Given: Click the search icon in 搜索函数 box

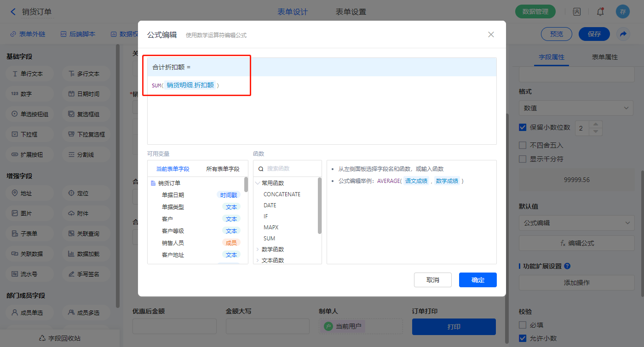Looking at the screenshot, I should (261, 169).
